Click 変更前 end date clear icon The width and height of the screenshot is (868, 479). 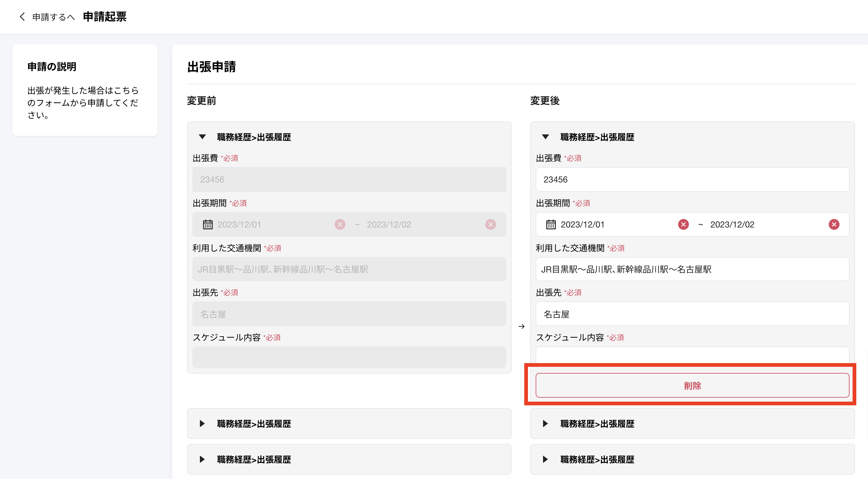coord(490,224)
